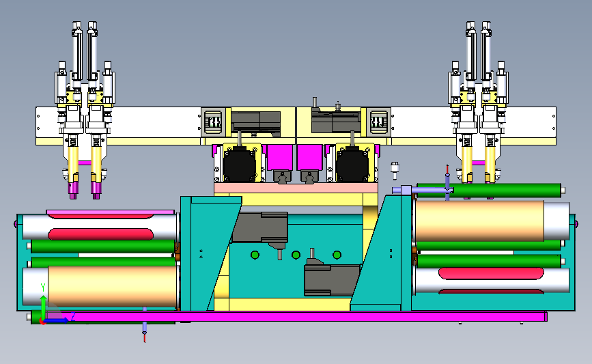The width and height of the screenshot is (592, 364).
Task: Pick the large cream roller in the left assembly
Action: click(x=113, y=286)
